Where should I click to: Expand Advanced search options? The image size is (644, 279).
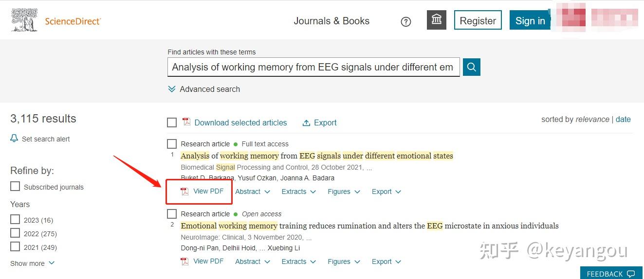(x=204, y=89)
